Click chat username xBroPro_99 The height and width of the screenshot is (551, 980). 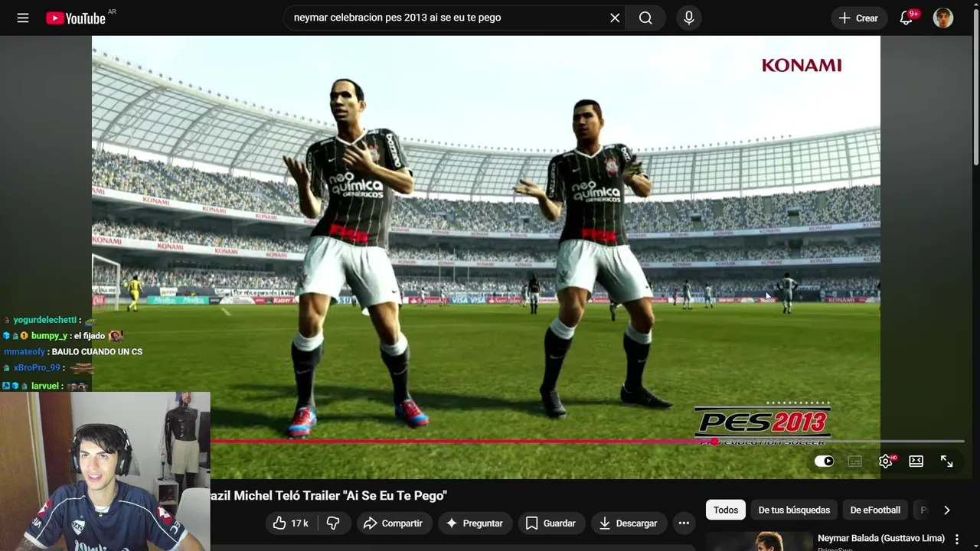click(37, 368)
